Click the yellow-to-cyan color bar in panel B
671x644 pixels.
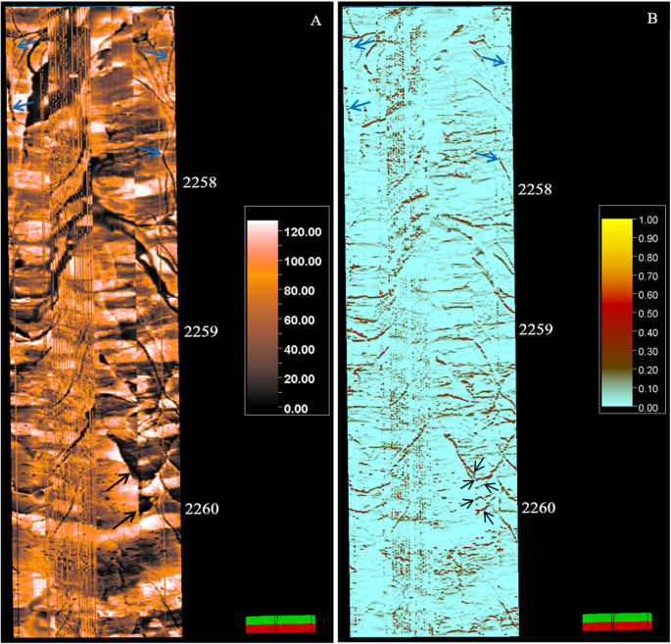tap(617, 312)
